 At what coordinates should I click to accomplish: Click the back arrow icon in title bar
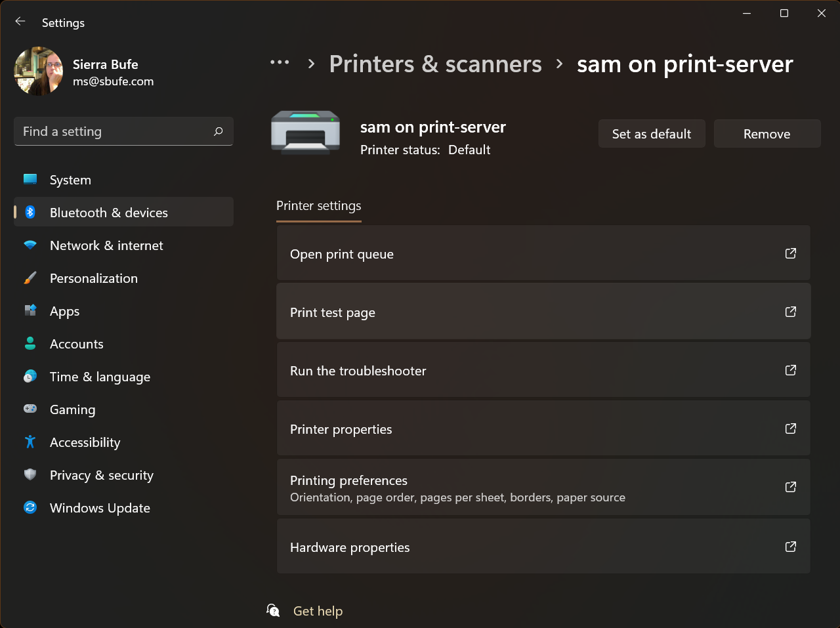(20, 22)
